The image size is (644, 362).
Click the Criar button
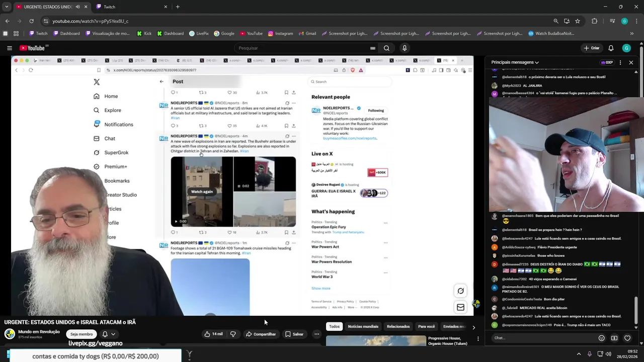point(591,48)
